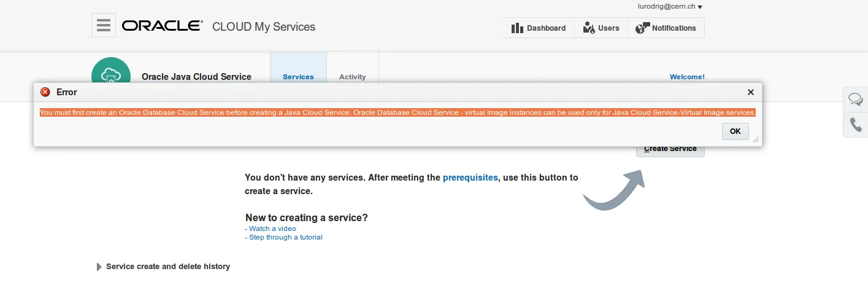
Task: Click the phone contact side icon
Action: [856, 125]
